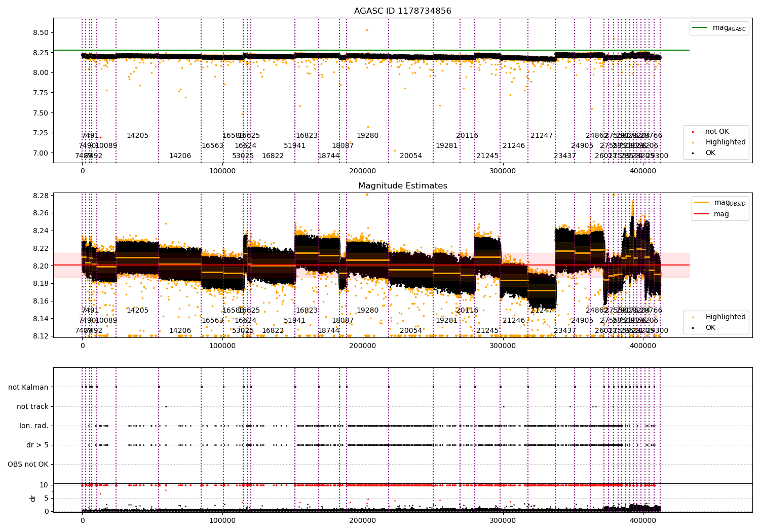Click obsid label 21246 in top plot

514,146
